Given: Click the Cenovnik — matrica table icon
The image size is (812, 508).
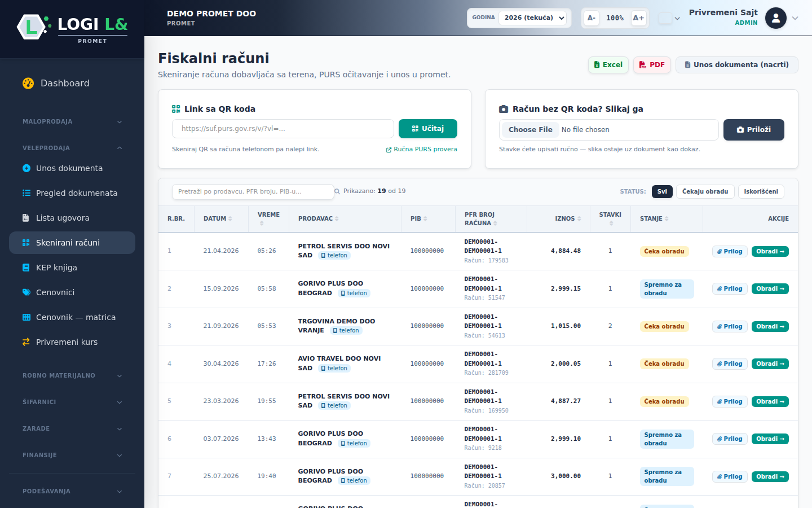Looking at the screenshot, I should 26,317.
